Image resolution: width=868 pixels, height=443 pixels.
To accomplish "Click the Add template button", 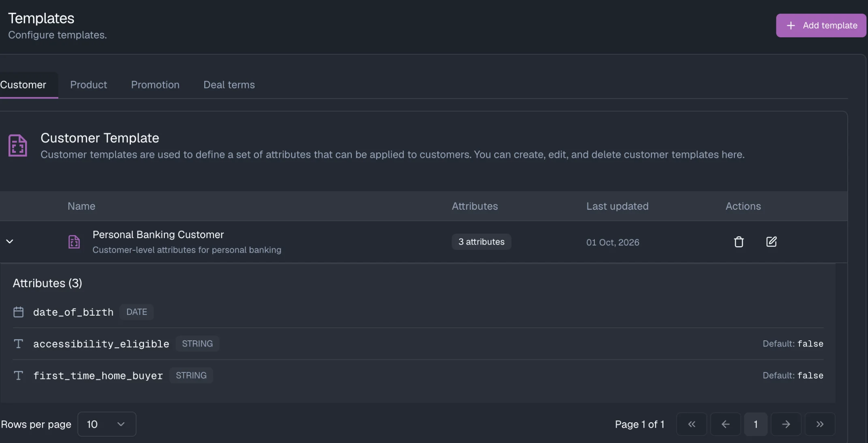I will [x=821, y=26].
